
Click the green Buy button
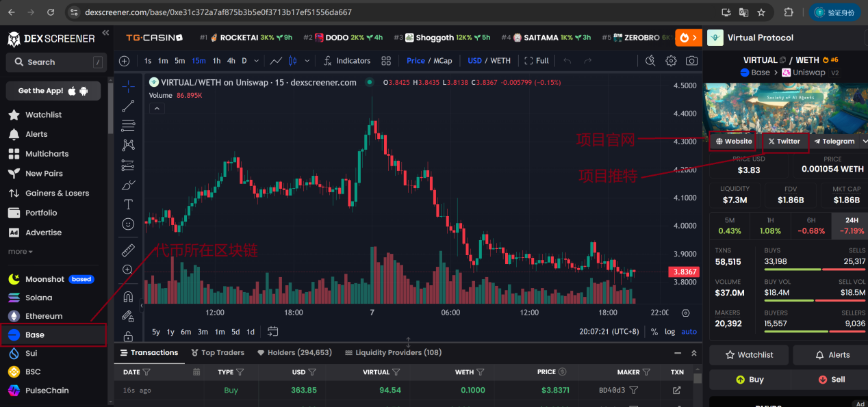[x=750, y=380]
